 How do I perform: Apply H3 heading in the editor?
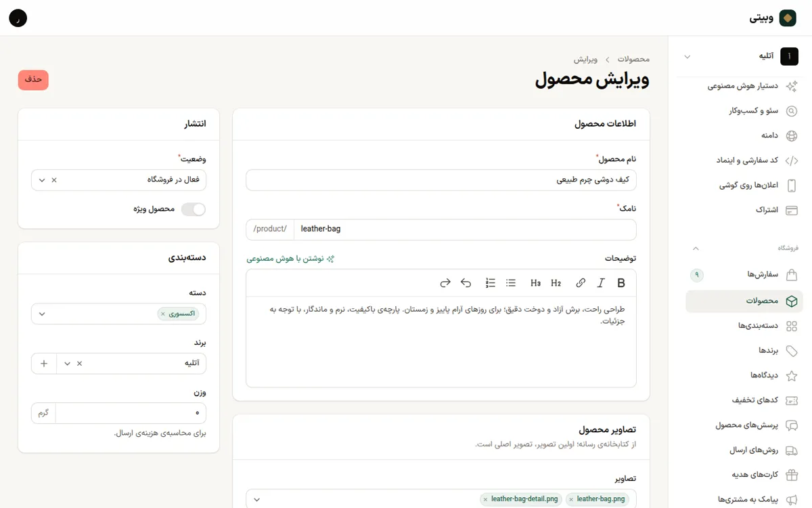536,283
